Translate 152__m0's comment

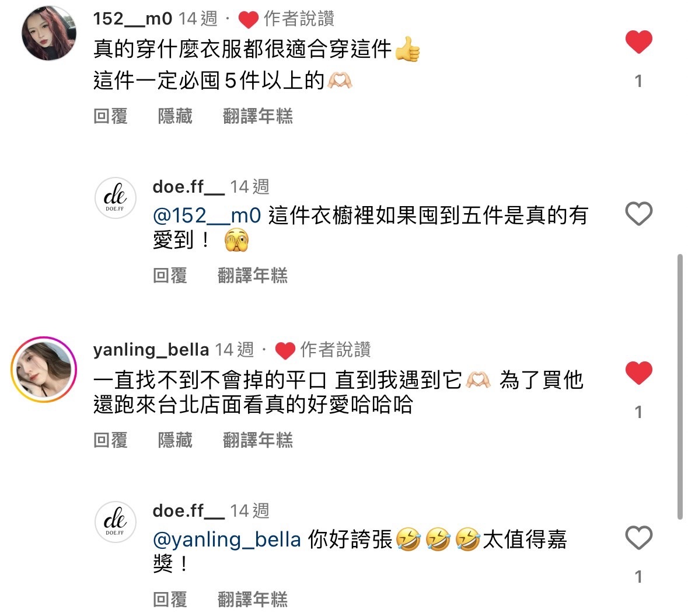[257, 116]
